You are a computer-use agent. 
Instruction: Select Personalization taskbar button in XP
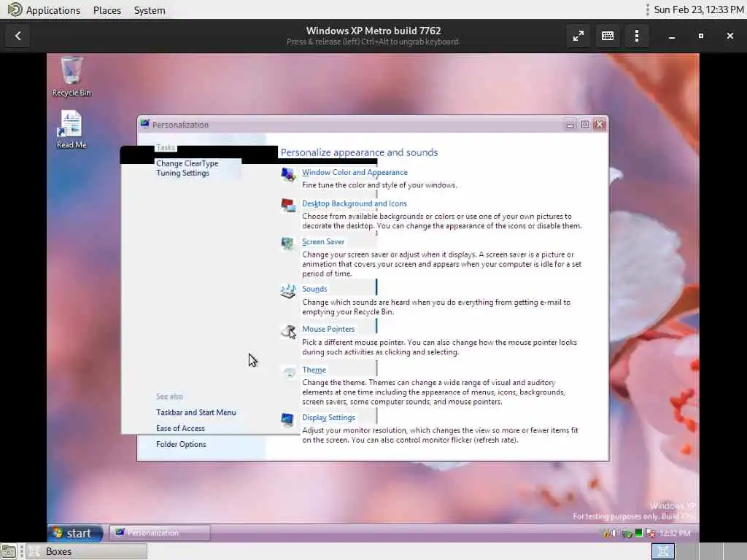(160, 533)
